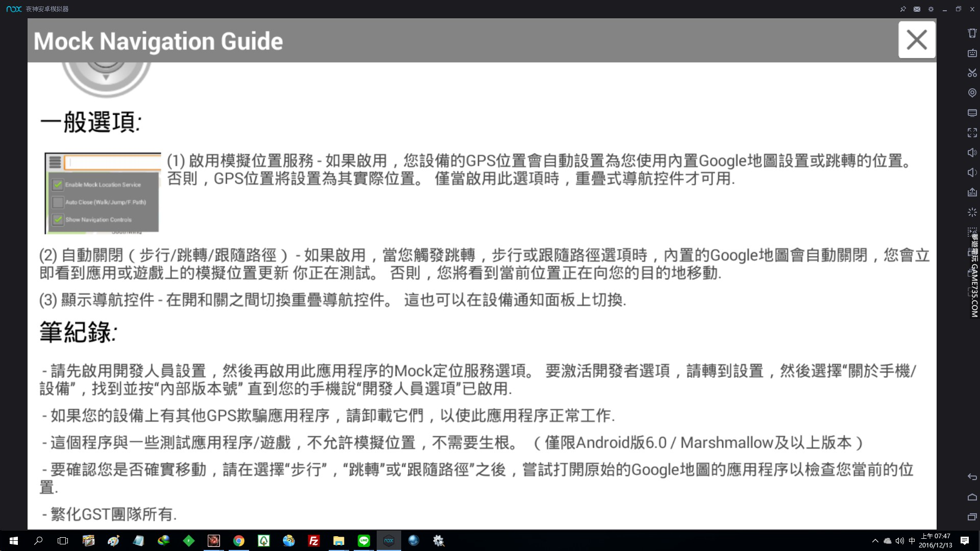Click the install APK icon
Screen dimensions: 980x551
[x=972, y=192]
